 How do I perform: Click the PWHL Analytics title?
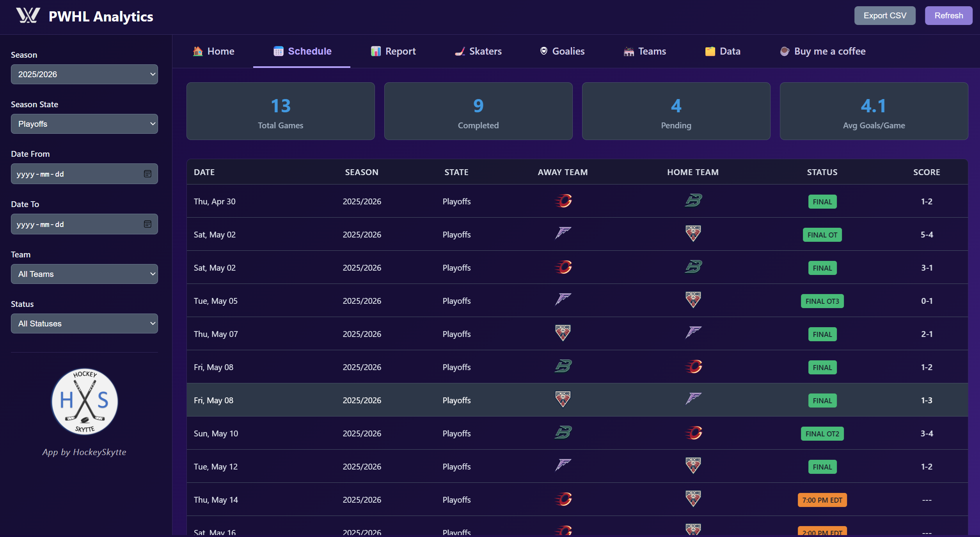point(101,16)
